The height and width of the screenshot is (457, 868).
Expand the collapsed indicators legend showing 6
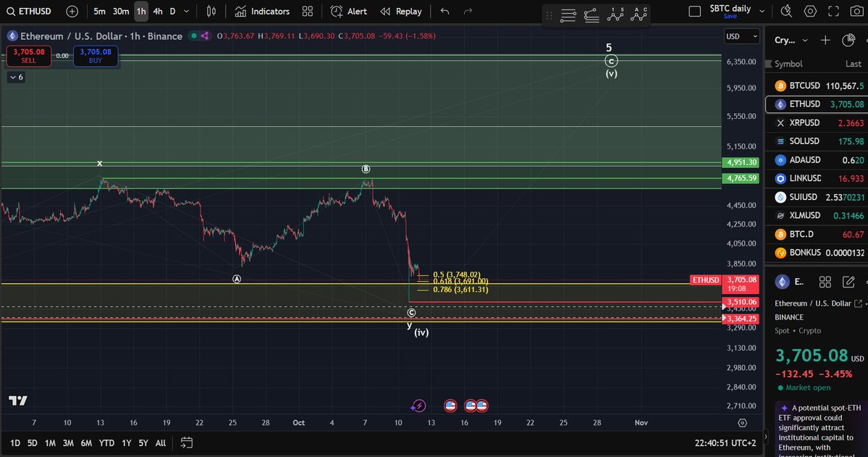[16, 77]
